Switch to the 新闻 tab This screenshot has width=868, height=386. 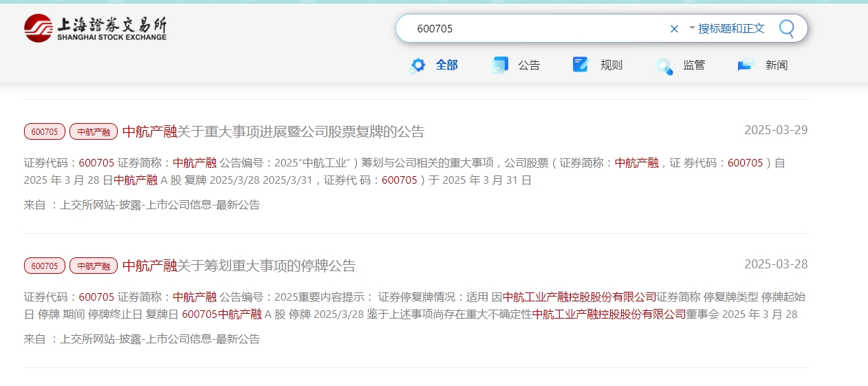(x=777, y=65)
